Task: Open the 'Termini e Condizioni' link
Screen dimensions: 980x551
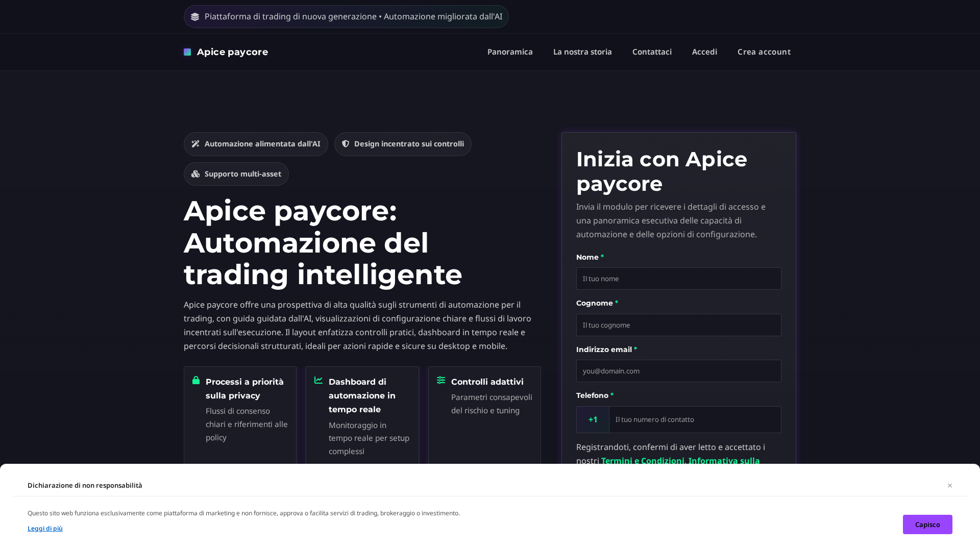Action: click(x=643, y=461)
